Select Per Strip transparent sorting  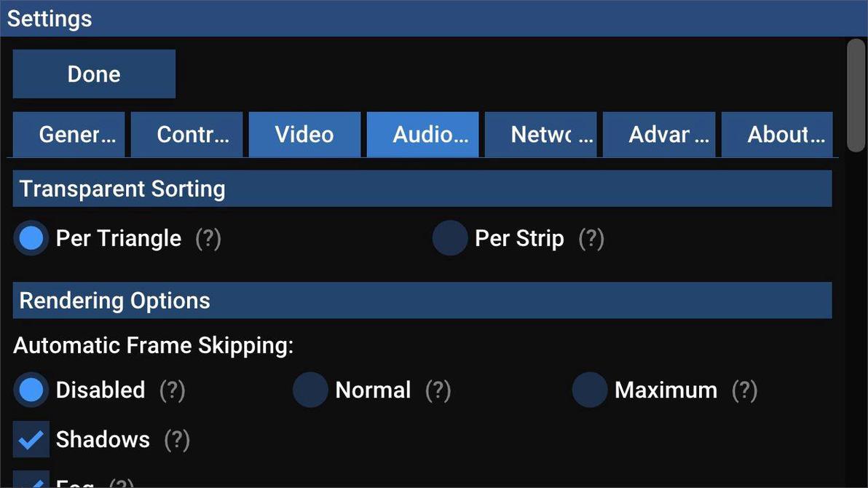[x=449, y=236]
